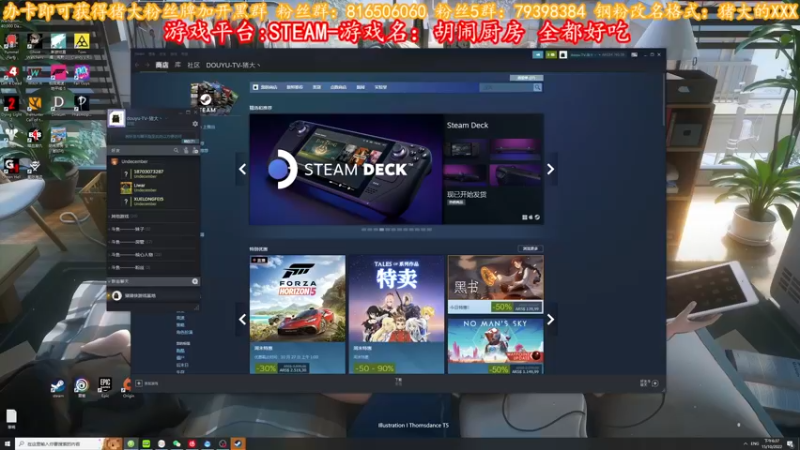800x450 pixels.
Task: Open the account avatar in Steam's title bar
Action: [563, 55]
